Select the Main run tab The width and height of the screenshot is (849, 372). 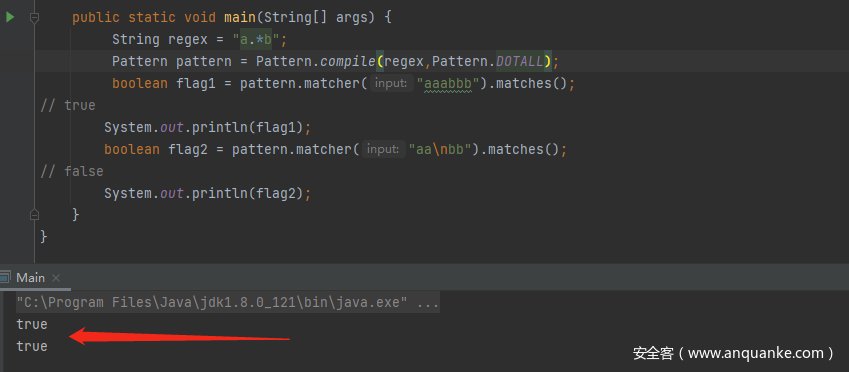click(30, 278)
